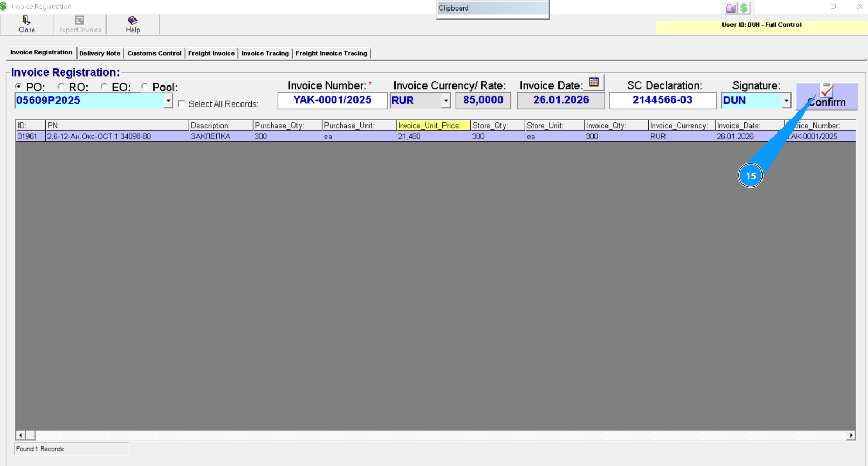Click the ID column header
Screen dimensions: 868x466
(x=31, y=126)
